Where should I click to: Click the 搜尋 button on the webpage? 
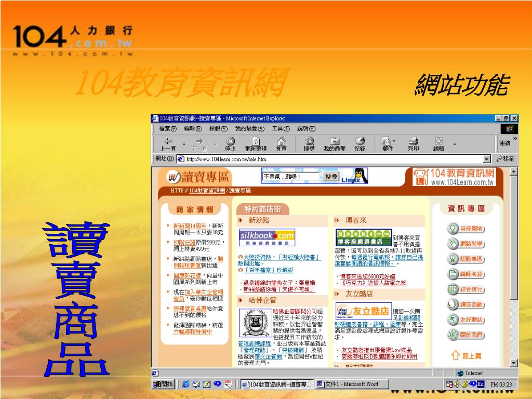(x=331, y=177)
